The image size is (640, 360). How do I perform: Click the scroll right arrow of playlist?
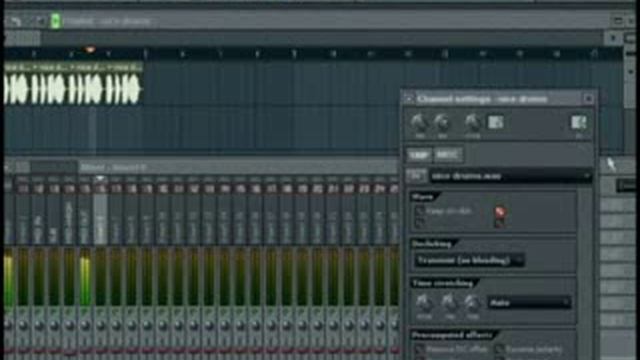[613, 38]
